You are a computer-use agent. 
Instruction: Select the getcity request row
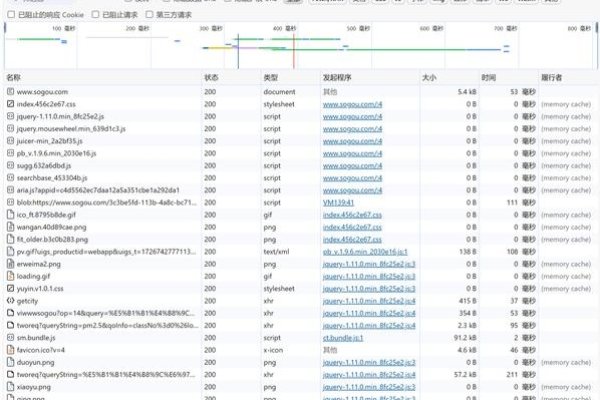(x=301, y=301)
